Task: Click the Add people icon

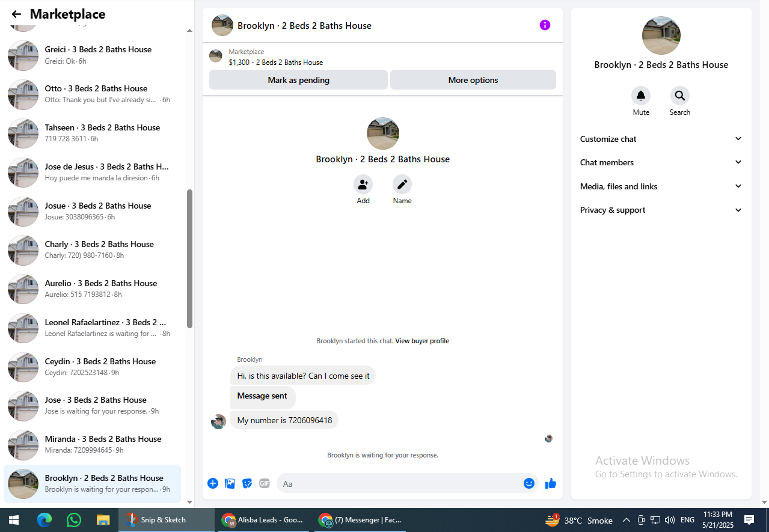Action: pos(363,185)
